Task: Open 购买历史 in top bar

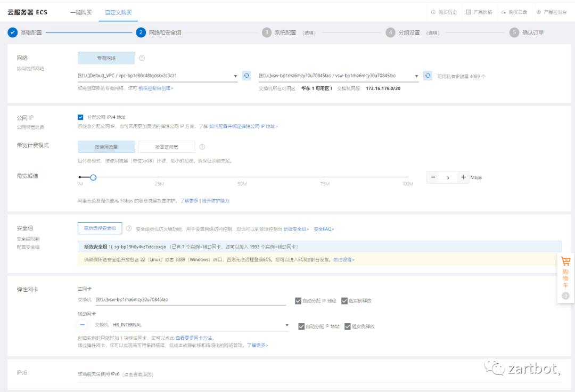Action: click(447, 12)
